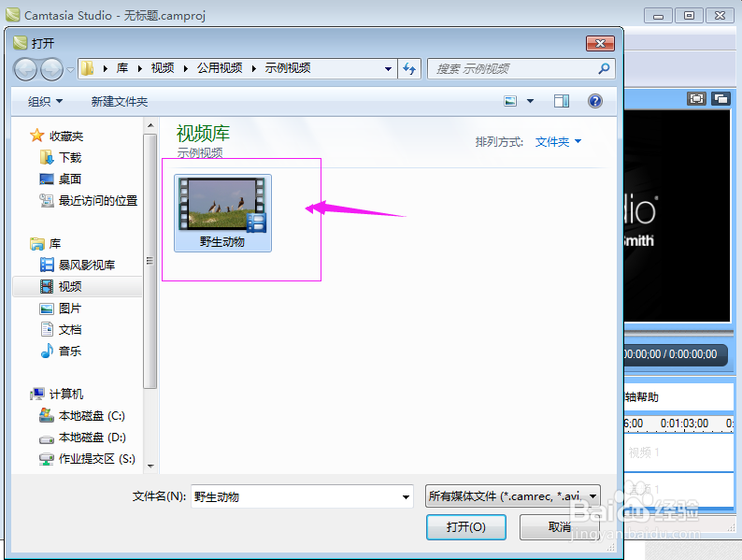Click the blue help icon
742x560 pixels.
click(x=595, y=101)
